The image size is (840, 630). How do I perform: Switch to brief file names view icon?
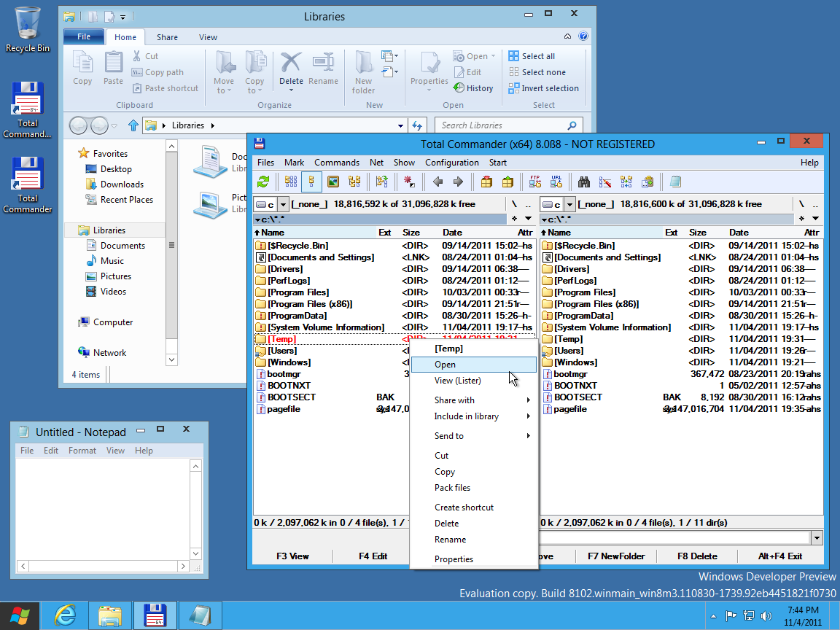click(291, 182)
